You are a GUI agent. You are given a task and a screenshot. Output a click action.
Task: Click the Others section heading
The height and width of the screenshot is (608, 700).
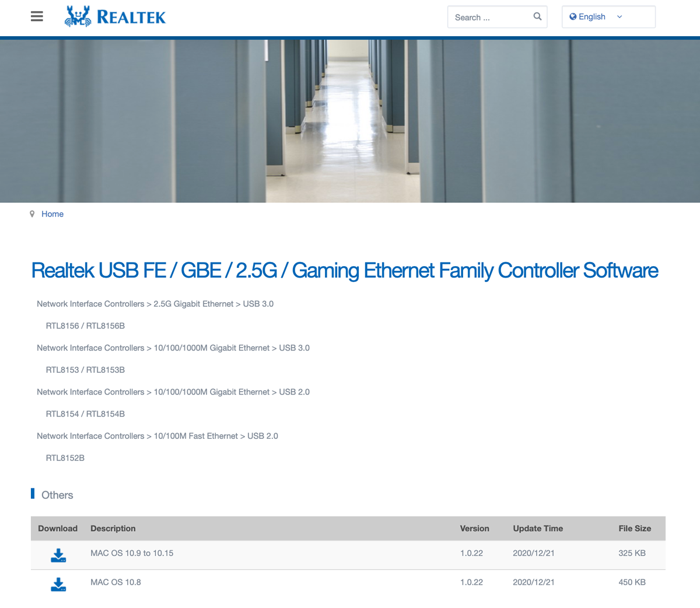(x=57, y=495)
